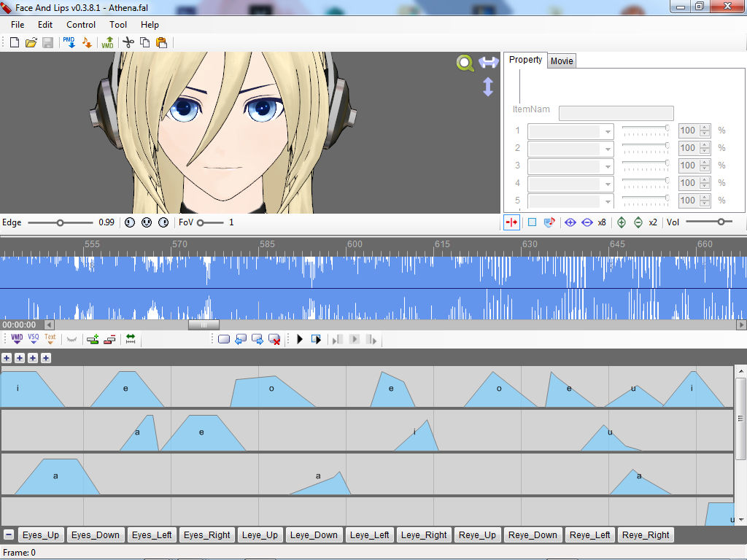The width and height of the screenshot is (747, 560).
Task: Click the remove track red minus icon
Action: click(109, 339)
